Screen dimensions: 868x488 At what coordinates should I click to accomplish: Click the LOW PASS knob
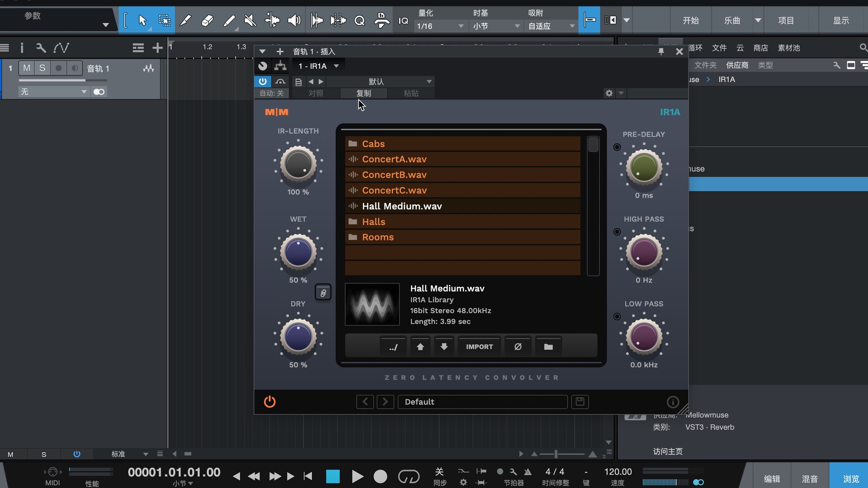[644, 337]
